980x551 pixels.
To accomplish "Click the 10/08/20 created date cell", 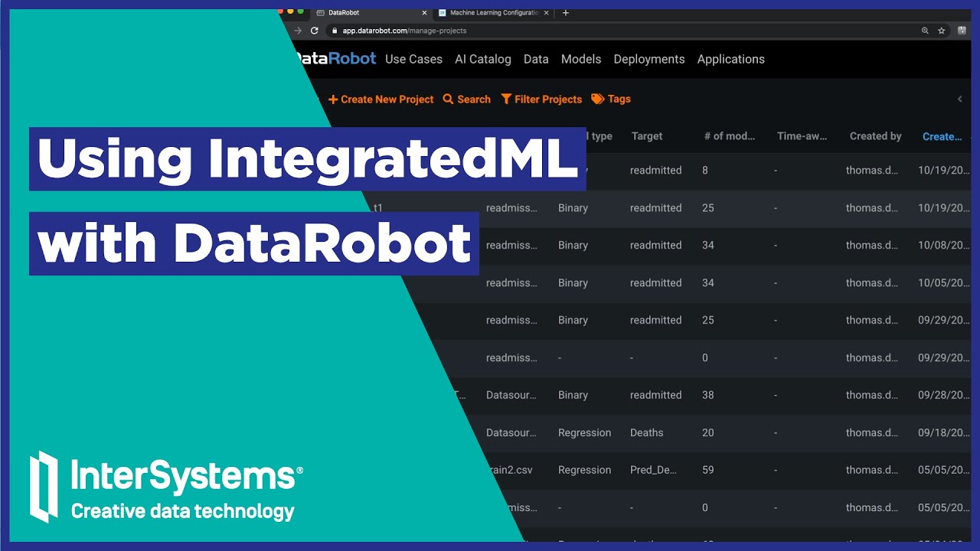I will [944, 245].
